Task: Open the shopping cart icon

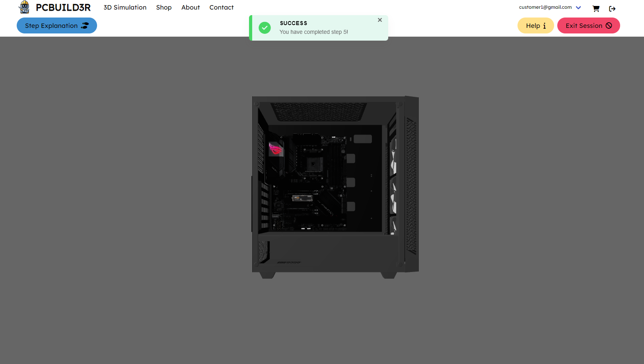Action: tap(596, 8)
